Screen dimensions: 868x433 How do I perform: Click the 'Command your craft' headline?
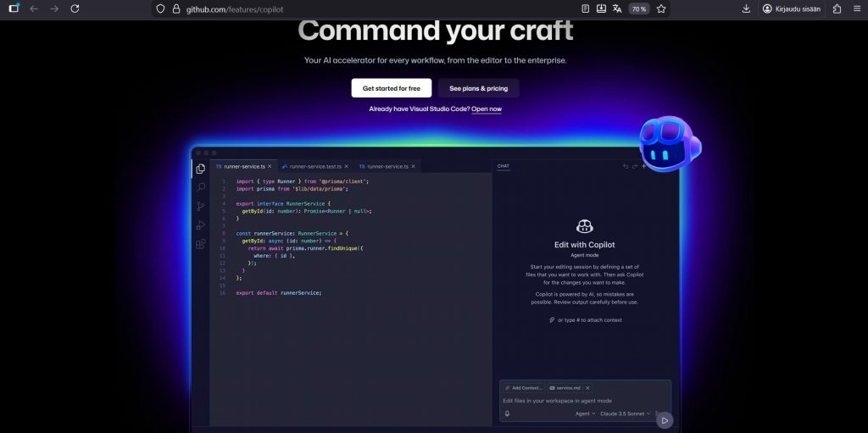tap(435, 31)
